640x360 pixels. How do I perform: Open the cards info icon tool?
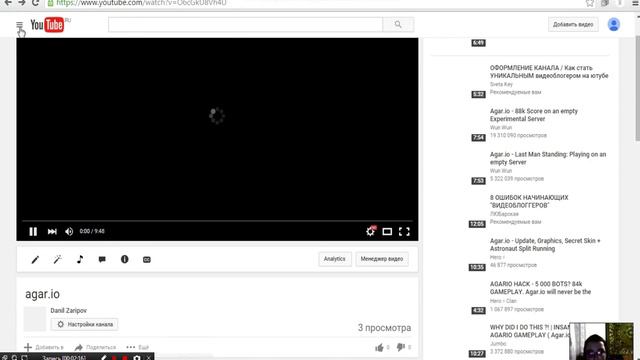click(x=124, y=259)
